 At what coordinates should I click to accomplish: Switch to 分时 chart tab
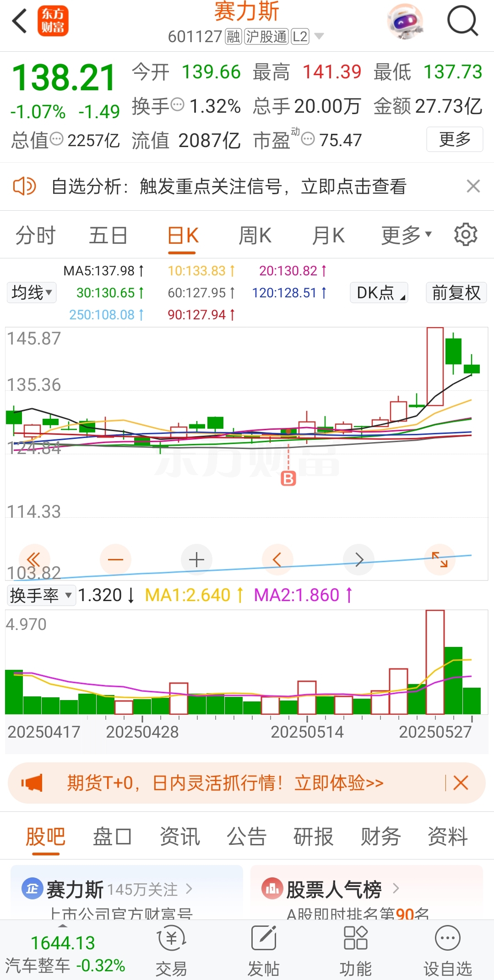[x=35, y=235]
